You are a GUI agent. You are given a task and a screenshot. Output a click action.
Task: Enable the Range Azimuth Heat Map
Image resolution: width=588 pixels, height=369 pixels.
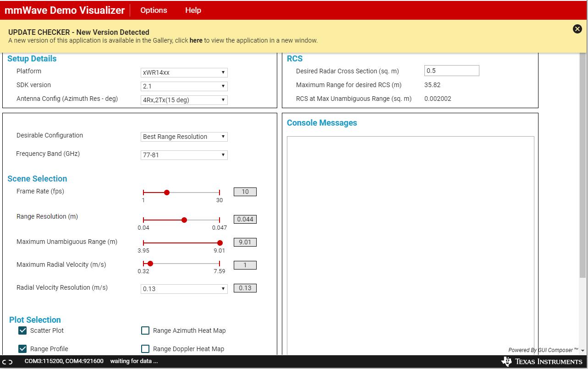click(145, 330)
